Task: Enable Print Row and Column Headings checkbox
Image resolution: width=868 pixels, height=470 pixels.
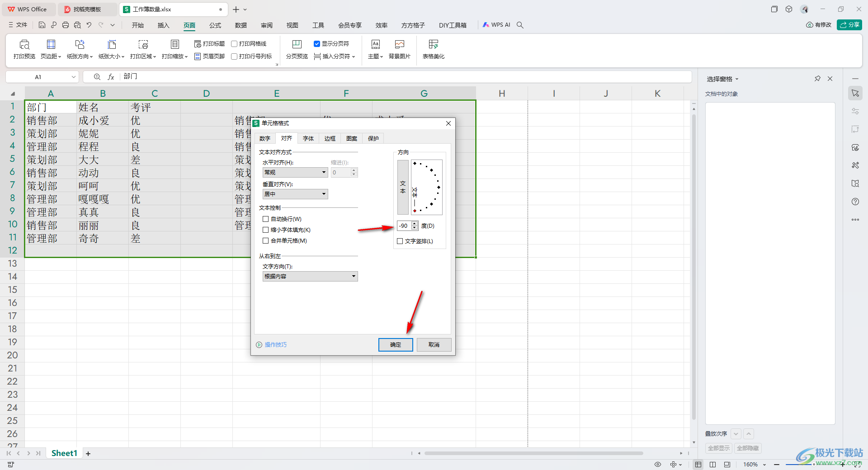Action: (234, 56)
